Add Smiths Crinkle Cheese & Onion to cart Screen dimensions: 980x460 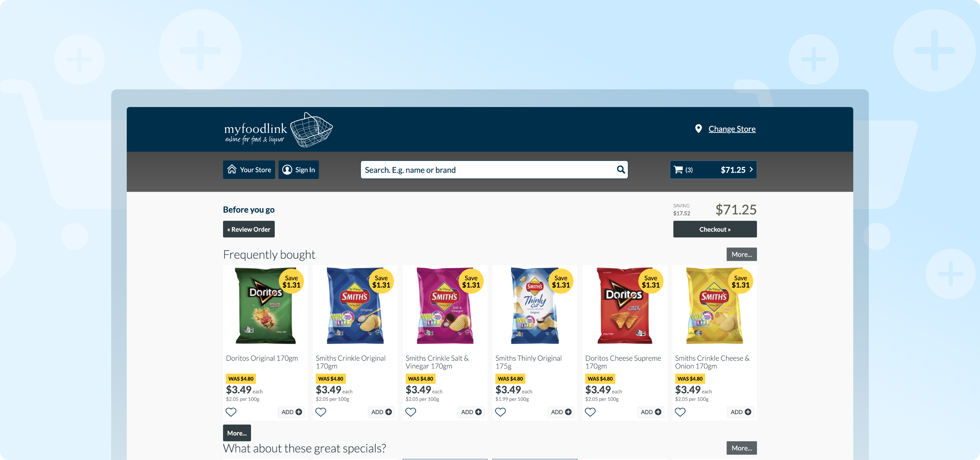coord(740,412)
